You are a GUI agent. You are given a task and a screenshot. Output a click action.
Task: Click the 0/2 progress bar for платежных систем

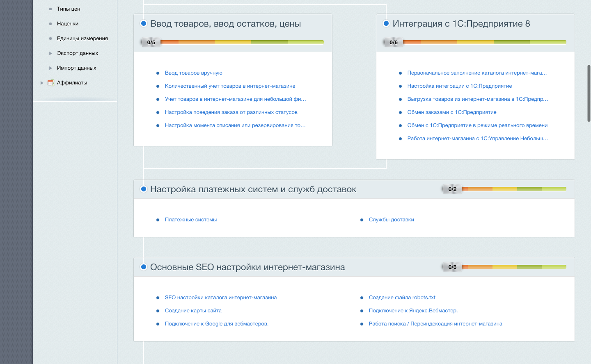pyautogui.click(x=505, y=189)
